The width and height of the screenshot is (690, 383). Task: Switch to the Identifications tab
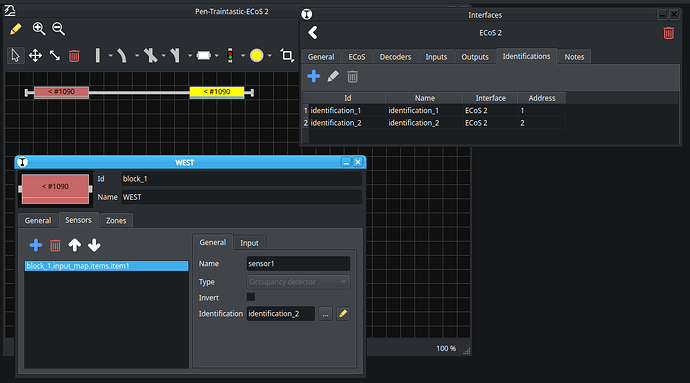click(526, 56)
